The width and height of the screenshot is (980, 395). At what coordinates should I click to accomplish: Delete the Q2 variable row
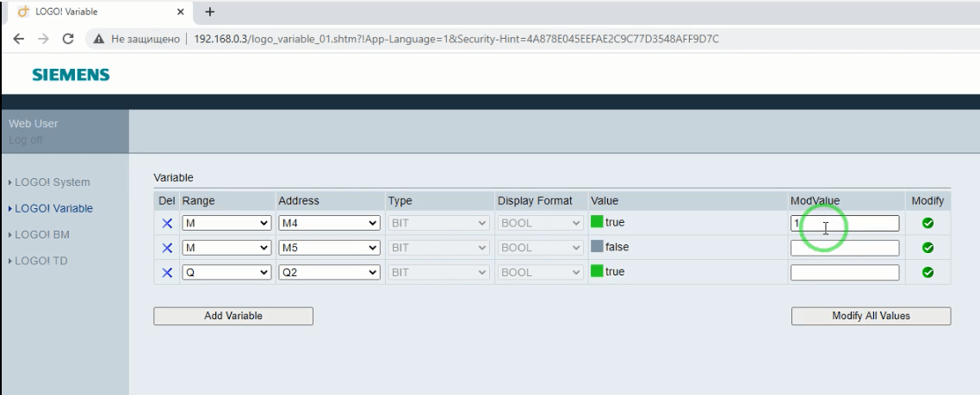167,273
